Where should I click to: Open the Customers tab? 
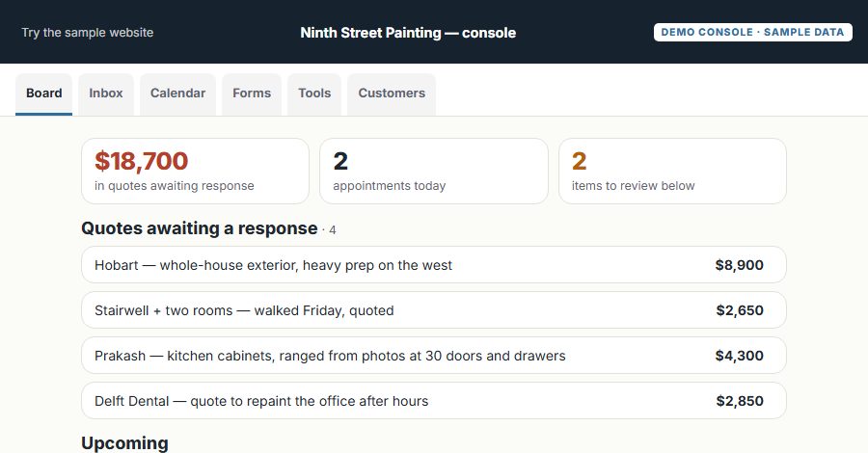[392, 93]
